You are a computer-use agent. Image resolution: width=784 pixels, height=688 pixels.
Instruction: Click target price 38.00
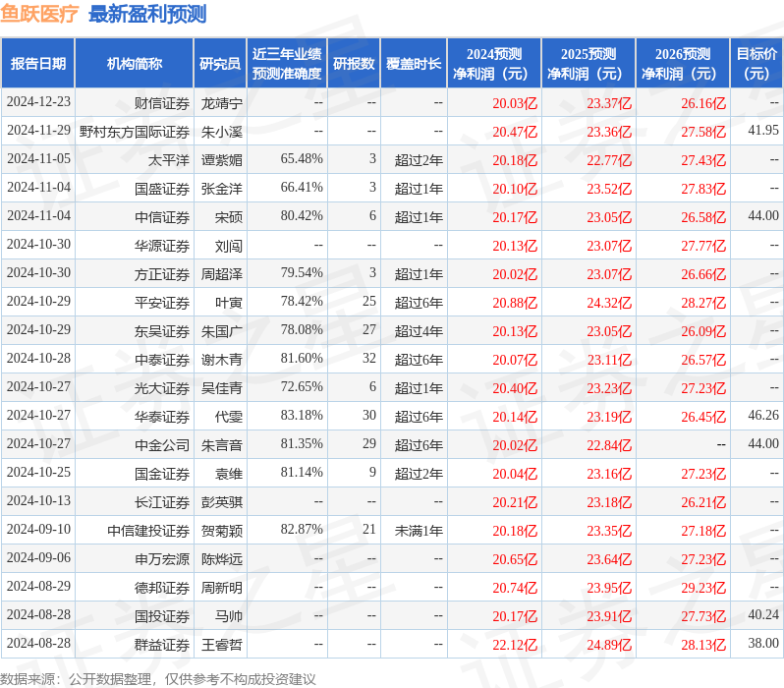[763, 644]
